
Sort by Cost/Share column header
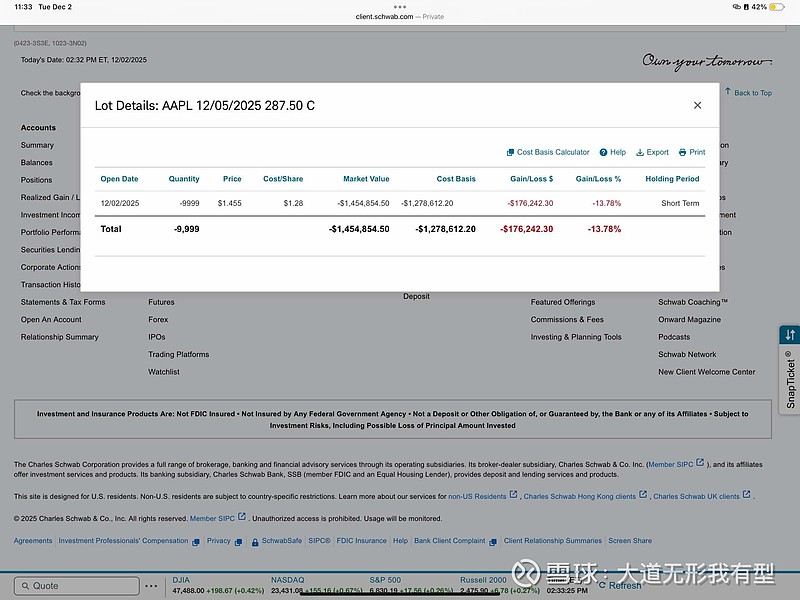coord(283,179)
